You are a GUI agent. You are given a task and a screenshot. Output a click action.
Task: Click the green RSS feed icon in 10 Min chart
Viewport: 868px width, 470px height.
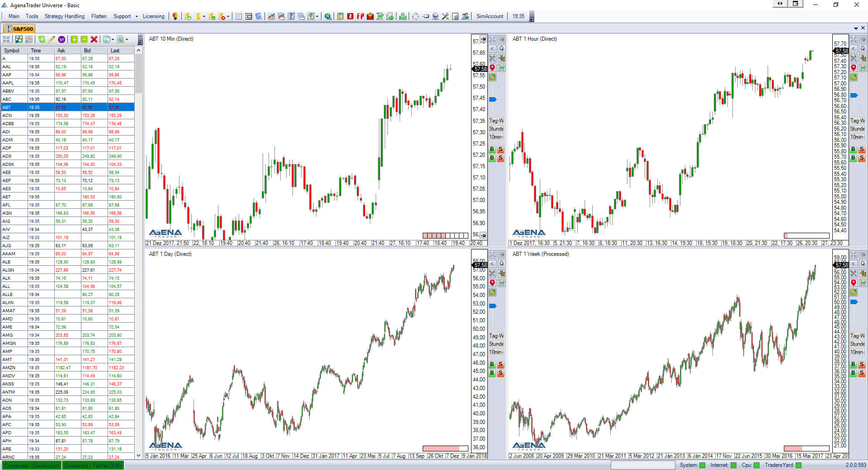492,77
